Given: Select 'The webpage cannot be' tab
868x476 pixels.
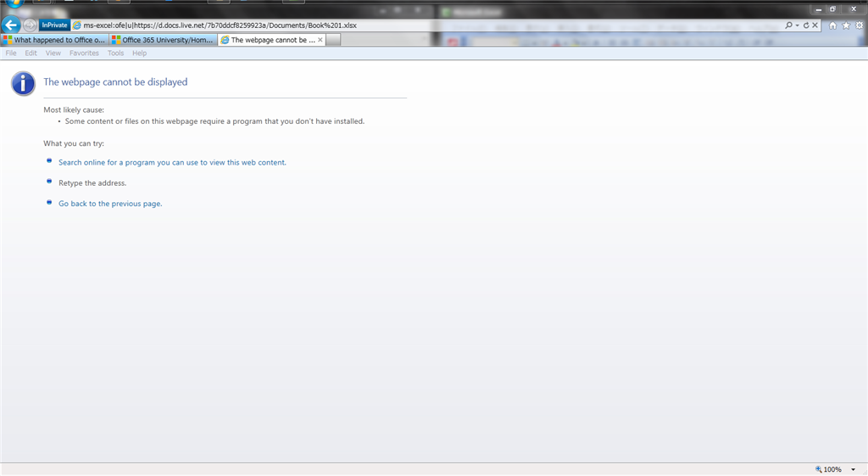Looking at the screenshot, I should click(268, 40).
